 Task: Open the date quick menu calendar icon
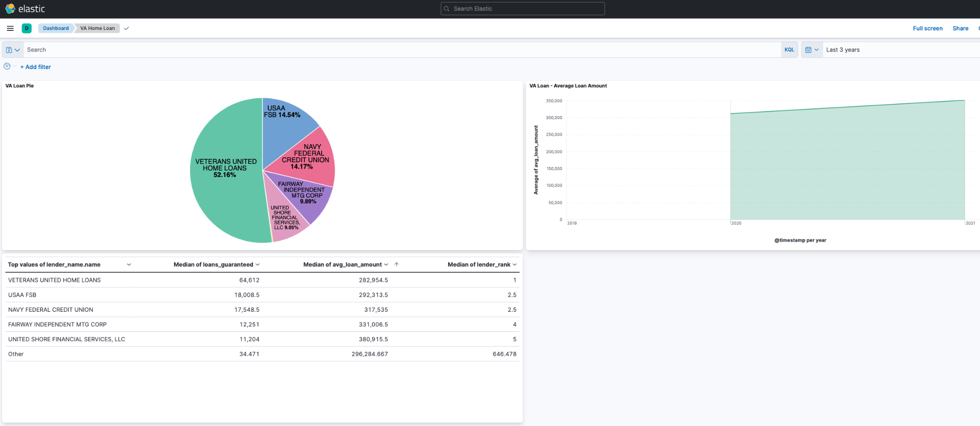pos(812,50)
